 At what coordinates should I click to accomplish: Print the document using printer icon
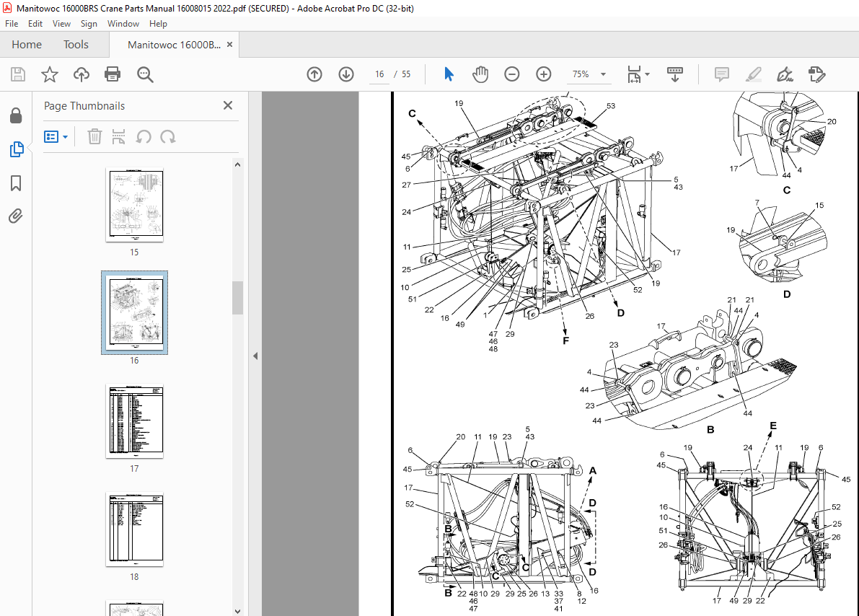coord(113,74)
